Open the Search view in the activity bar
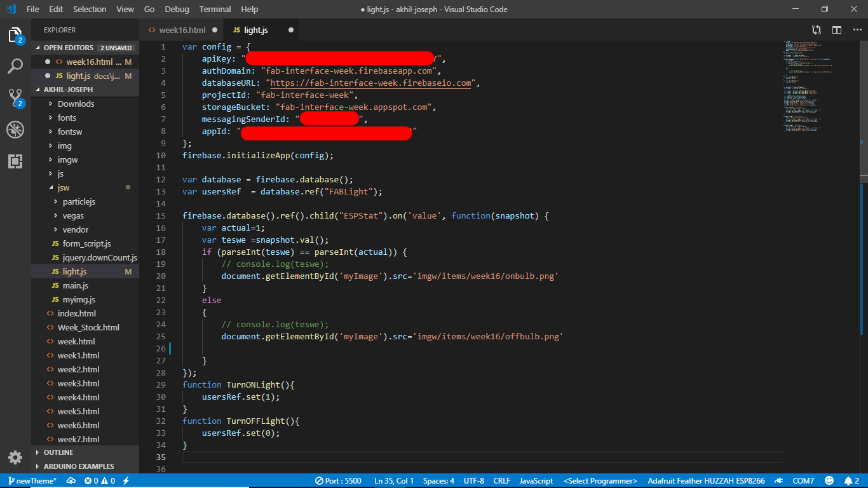This screenshot has height=488, width=868. click(x=15, y=66)
